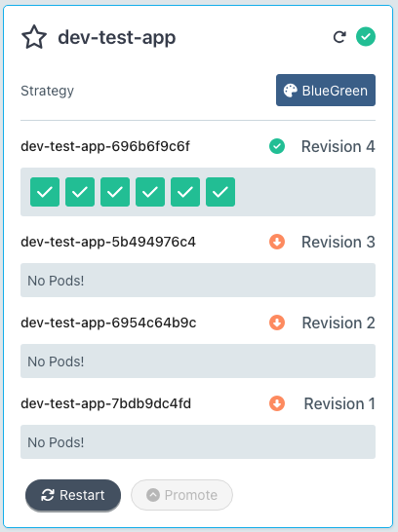Click the BlueGreen strategy badge
The width and height of the screenshot is (398, 532).
[x=326, y=91]
